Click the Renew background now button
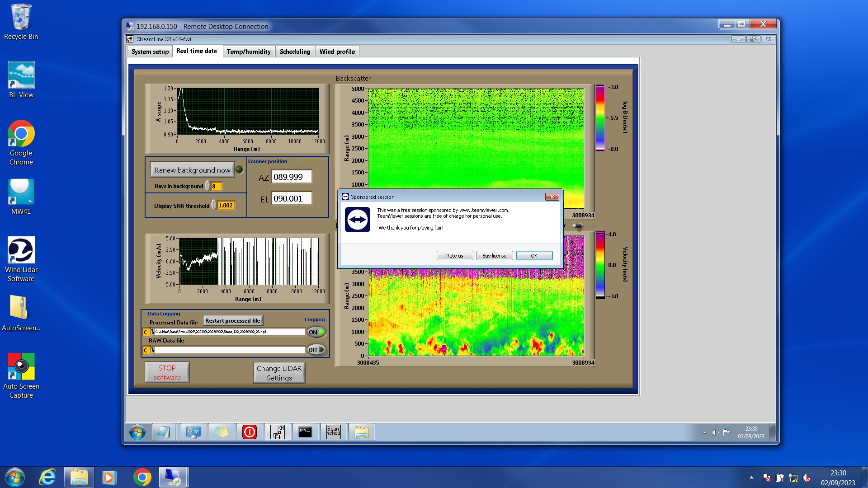Image resolution: width=868 pixels, height=488 pixels. click(192, 170)
